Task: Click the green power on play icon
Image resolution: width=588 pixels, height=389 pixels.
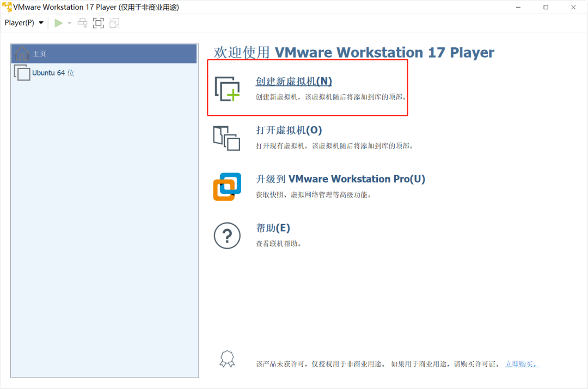Action: (x=58, y=23)
